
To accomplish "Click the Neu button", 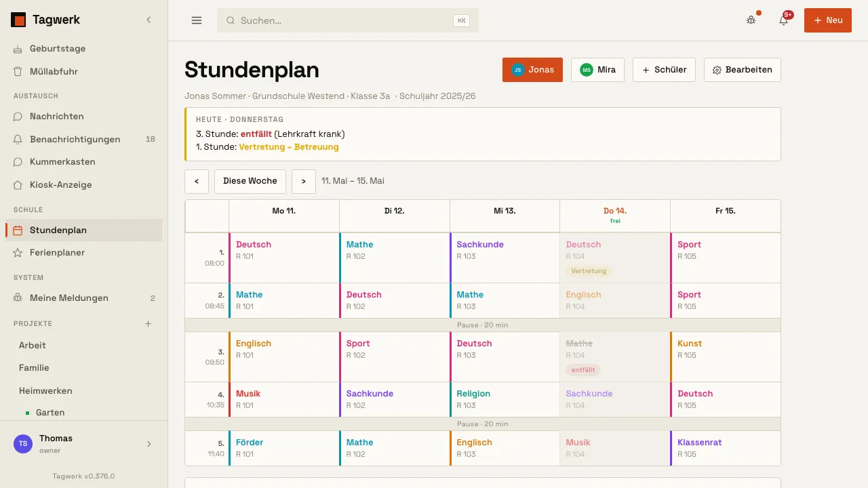I will (828, 20).
